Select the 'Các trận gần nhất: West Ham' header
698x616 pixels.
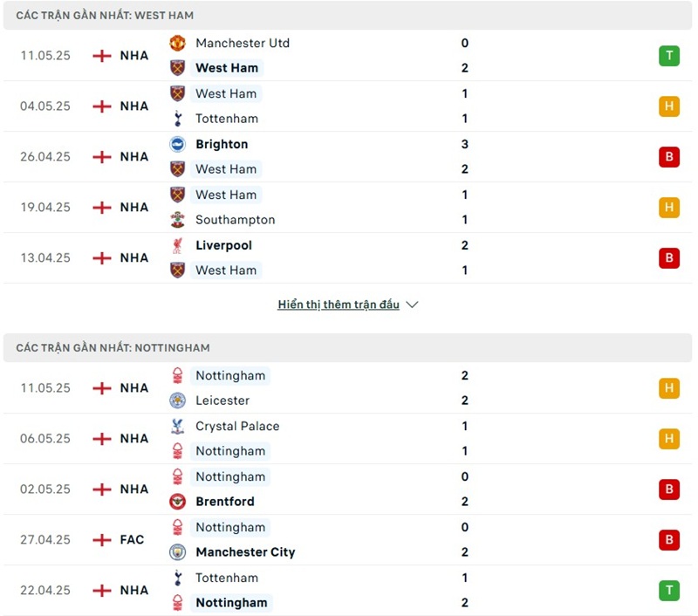(x=105, y=16)
